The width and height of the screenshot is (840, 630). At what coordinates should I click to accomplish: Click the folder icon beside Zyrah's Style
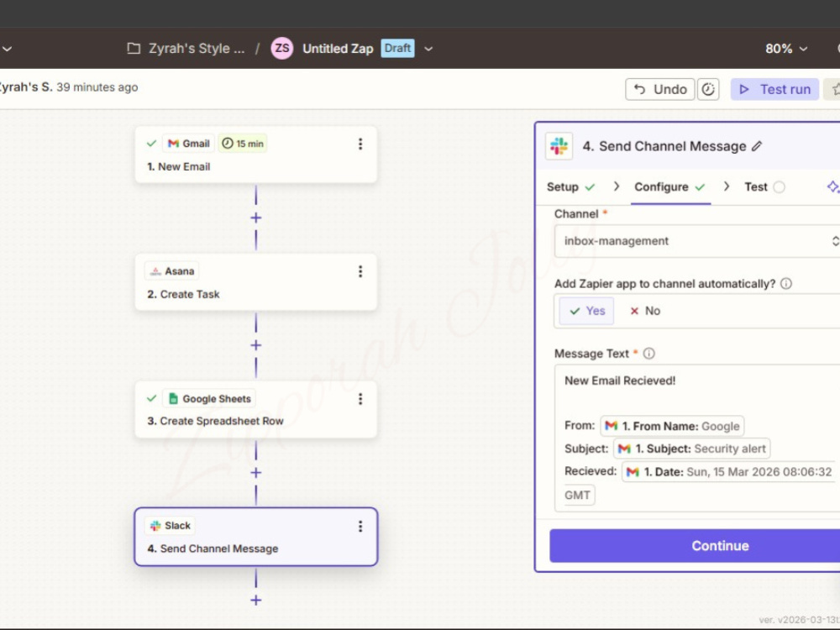(134, 48)
